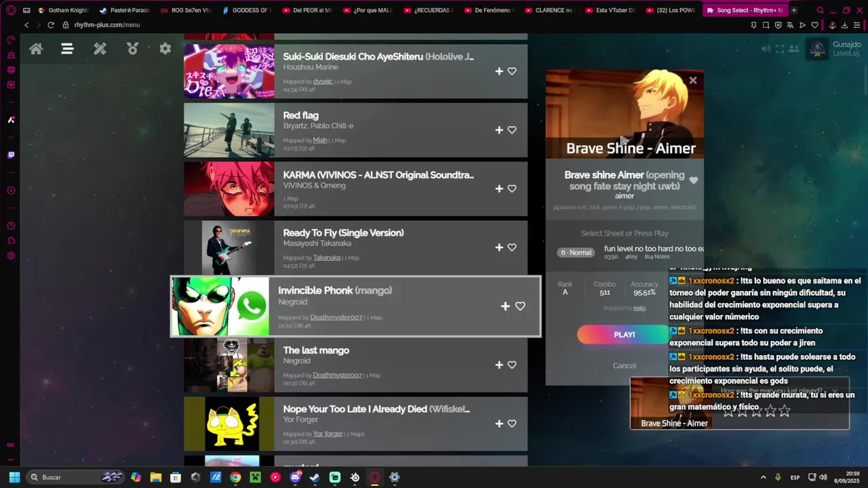Screen dimensions: 868x488
Task: Open the song list menu icon
Action: [67, 49]
